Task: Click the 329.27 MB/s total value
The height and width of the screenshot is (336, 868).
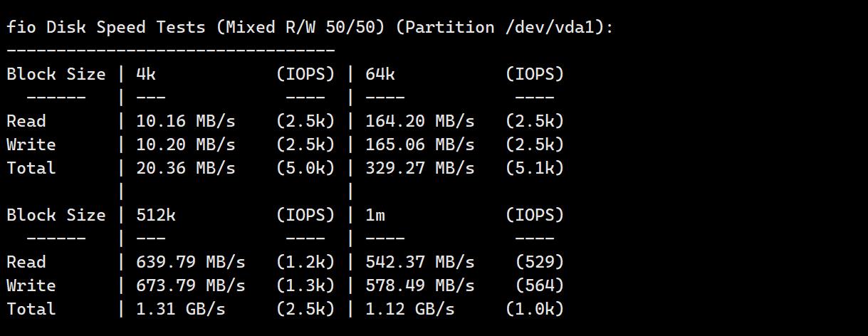Action: 419,168
